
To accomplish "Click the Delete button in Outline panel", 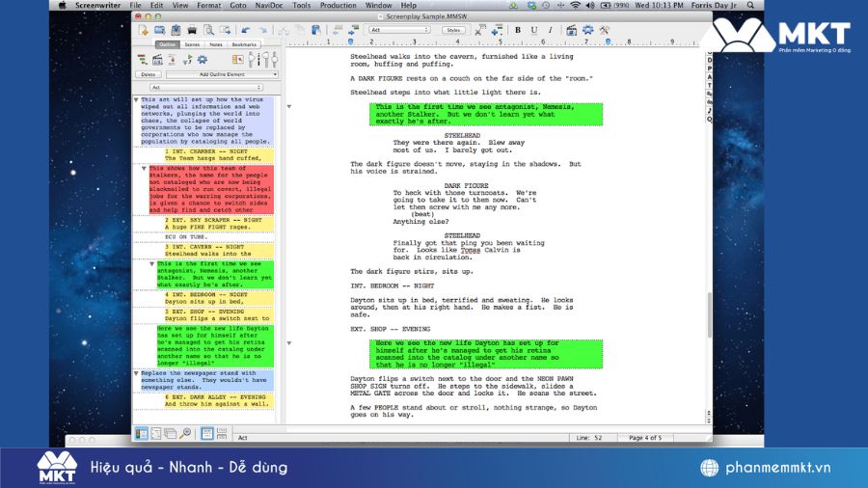I will tap(148, 74).
